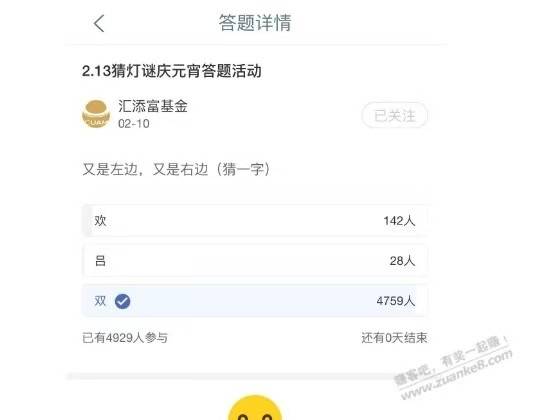Tap the yellow emoji face at bottom
The width and height of the screenshot is (537, 420).
[255, 408]
